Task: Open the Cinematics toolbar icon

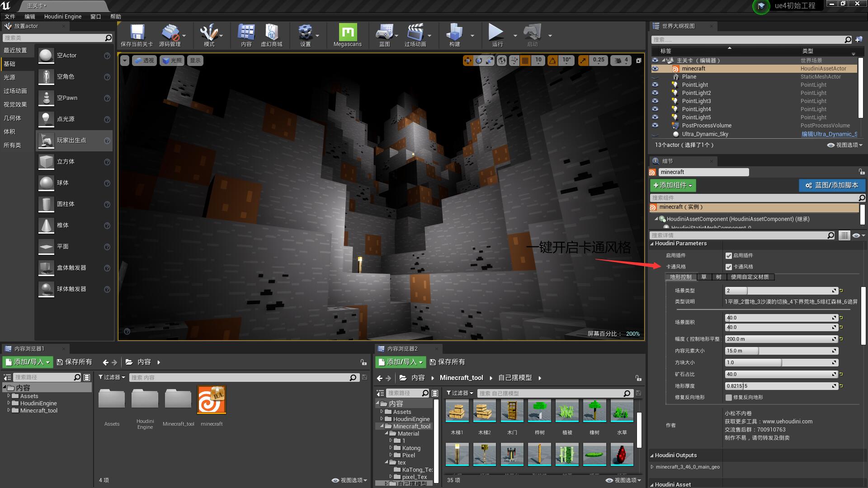Action: (415, 33)
